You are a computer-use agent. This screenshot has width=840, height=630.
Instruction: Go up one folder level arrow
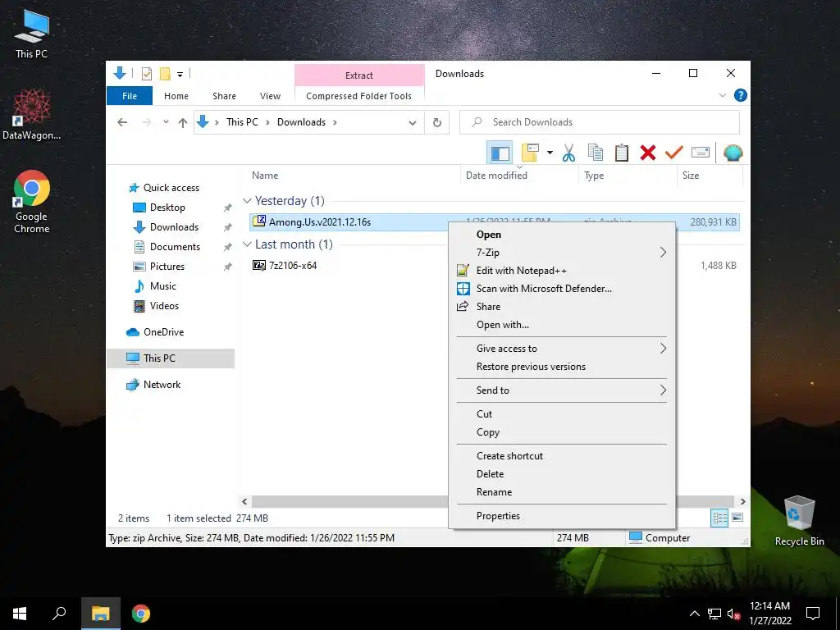(x=183, y=123)
